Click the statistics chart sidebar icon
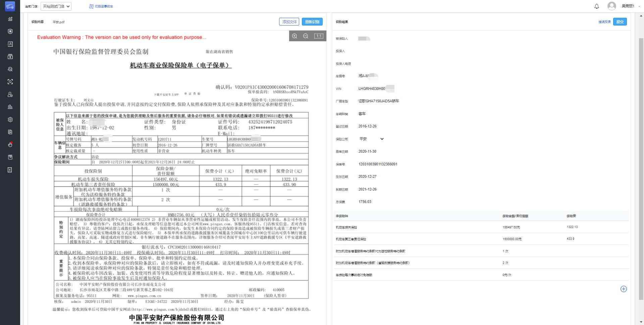This screenshot has height=325, width=644. [10, 19]
